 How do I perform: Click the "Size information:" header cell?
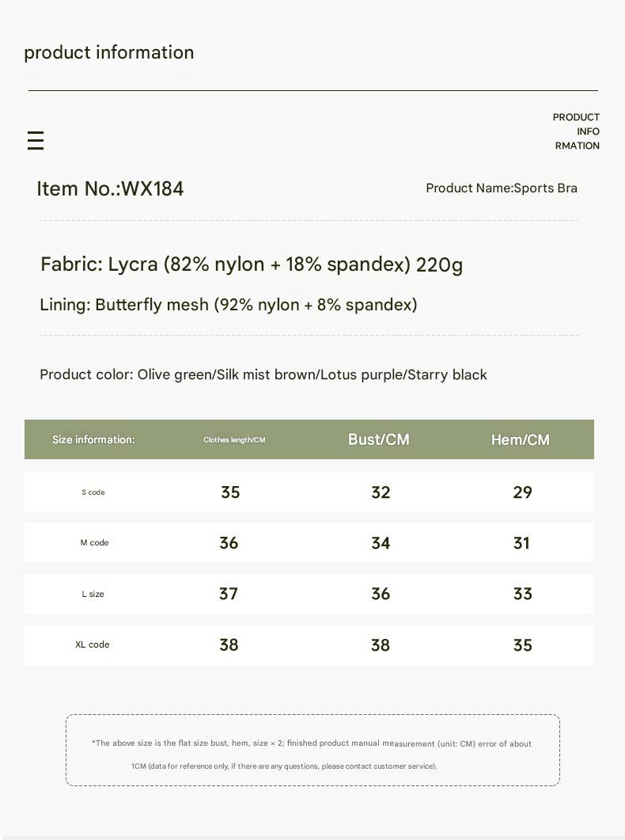tap(93, 439)
